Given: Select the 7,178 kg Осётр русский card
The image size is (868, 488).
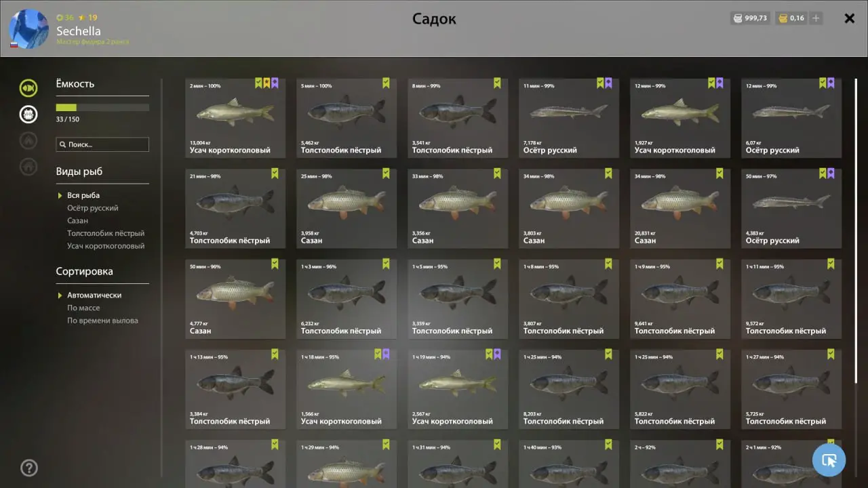Looking at the screenshot, I should (569, 118).
